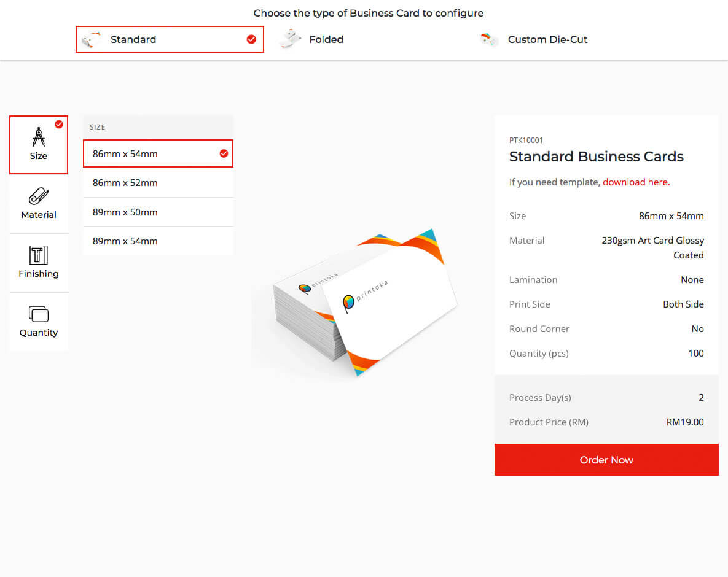
Task: Switch to the Folded card type
Action: [x=326, y=39]
